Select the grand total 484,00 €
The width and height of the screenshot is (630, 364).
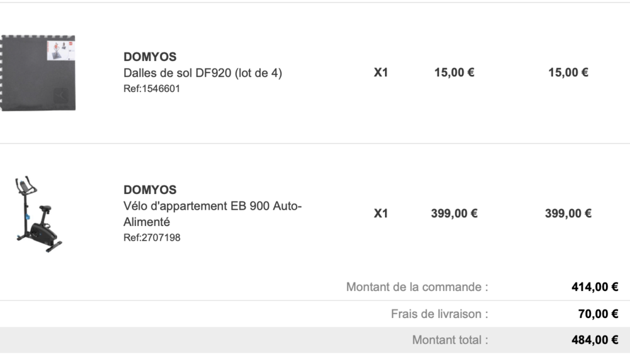[595, 340]
